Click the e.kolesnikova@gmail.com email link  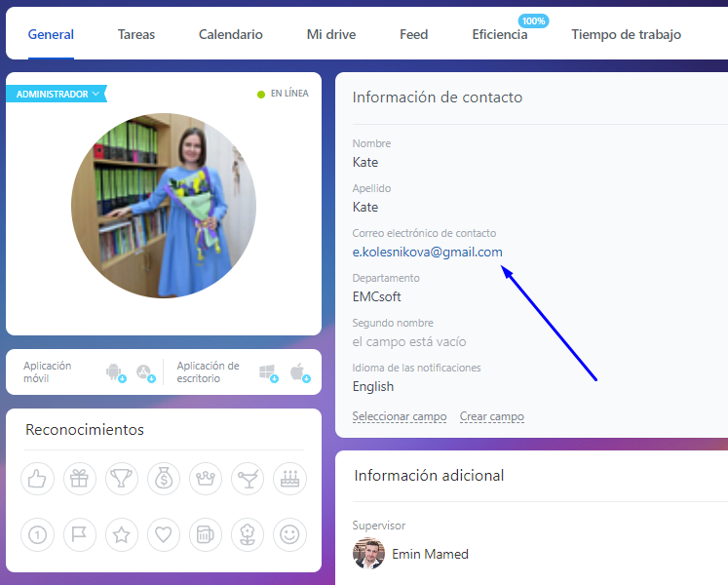[x=427, y=252]
